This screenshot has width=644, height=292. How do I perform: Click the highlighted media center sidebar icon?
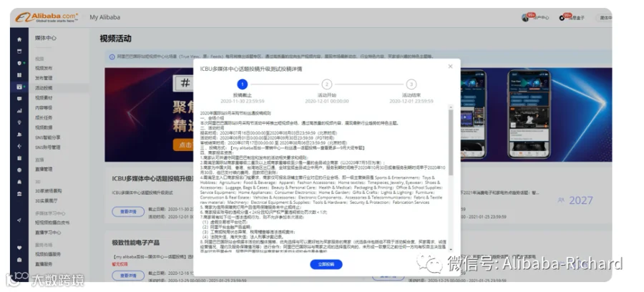19,87
